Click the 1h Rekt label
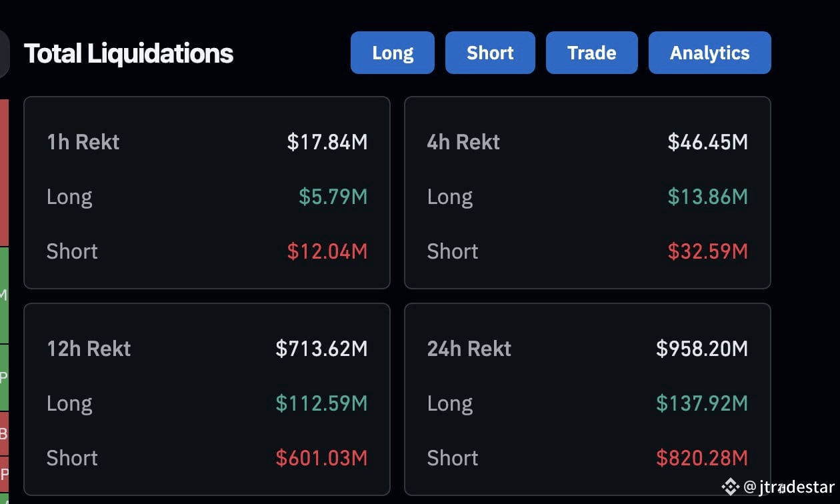 tap(83, 142)
